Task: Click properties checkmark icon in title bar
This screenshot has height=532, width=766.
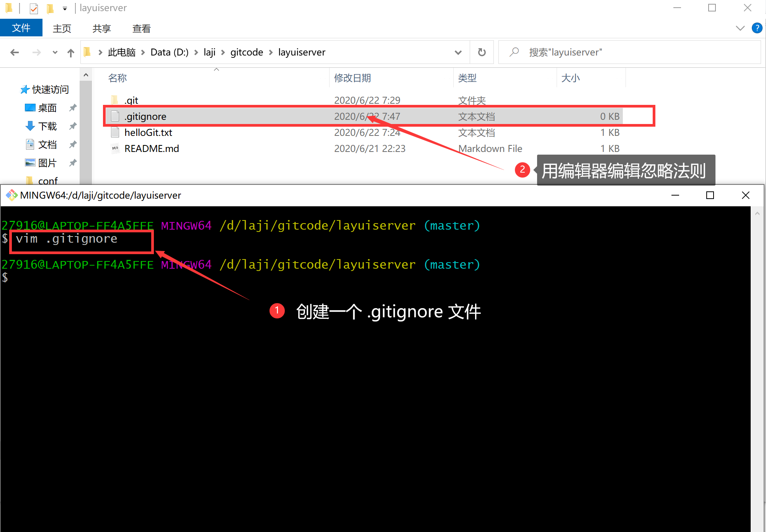Action: (x=34, y=8)
